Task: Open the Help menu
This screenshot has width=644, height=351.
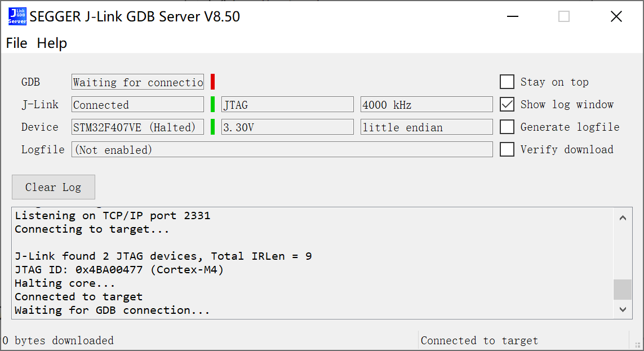Action: [52, 43]
